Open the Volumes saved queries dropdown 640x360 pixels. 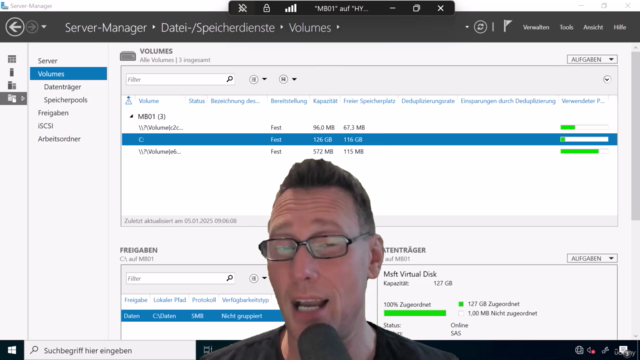point(287,79)
